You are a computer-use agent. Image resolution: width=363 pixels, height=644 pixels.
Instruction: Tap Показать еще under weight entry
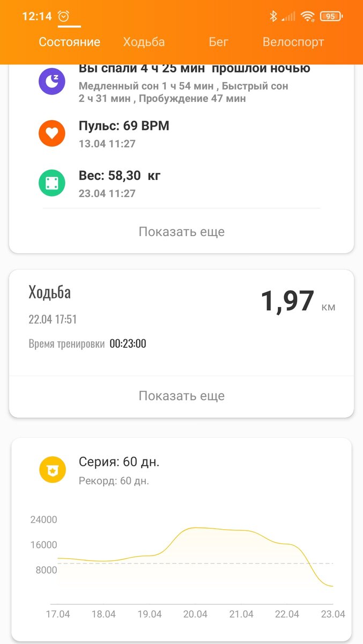[x=181, y=231]
